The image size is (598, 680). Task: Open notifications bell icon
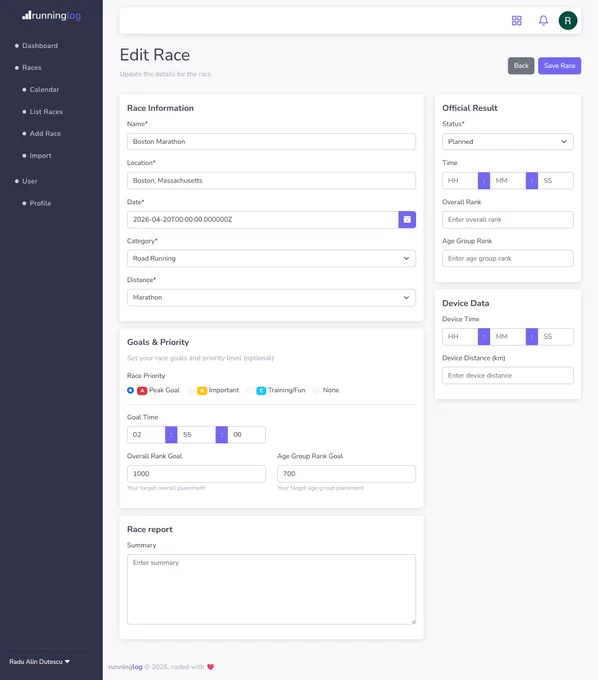543,20
